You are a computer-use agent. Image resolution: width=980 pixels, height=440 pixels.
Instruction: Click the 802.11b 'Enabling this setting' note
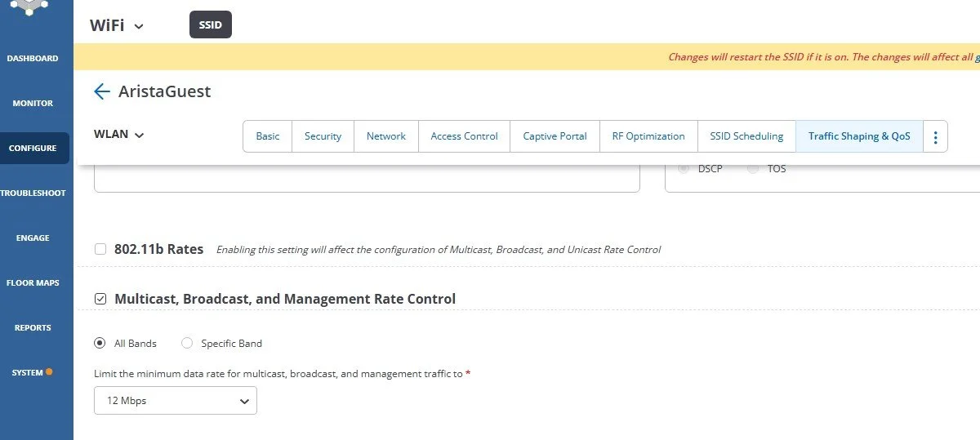(439, 250)
